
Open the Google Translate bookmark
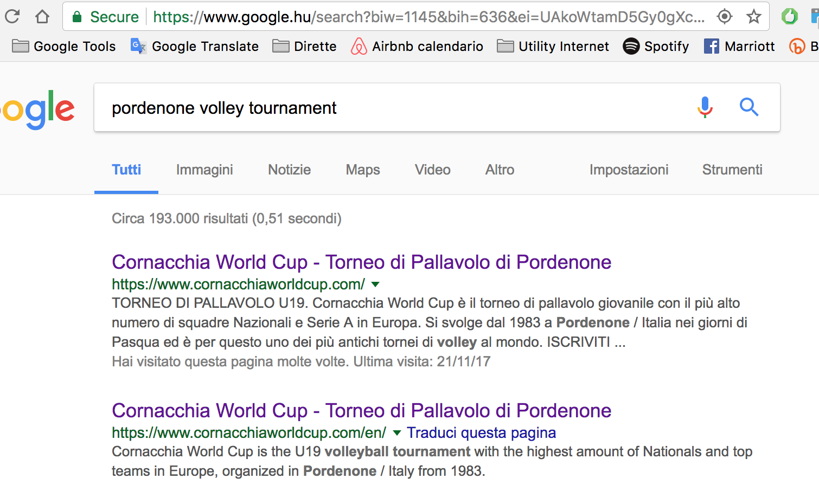(195, 47)
